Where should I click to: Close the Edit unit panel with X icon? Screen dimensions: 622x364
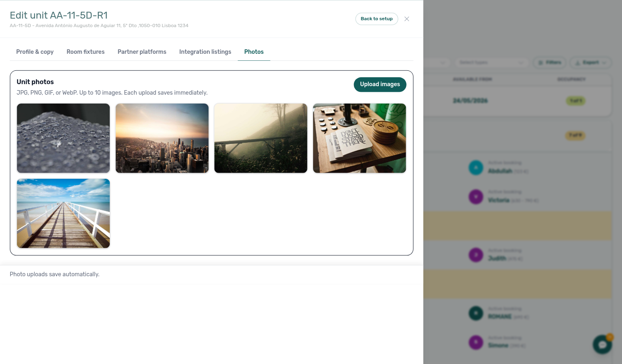pyautogui.click(x=407, y=19)
